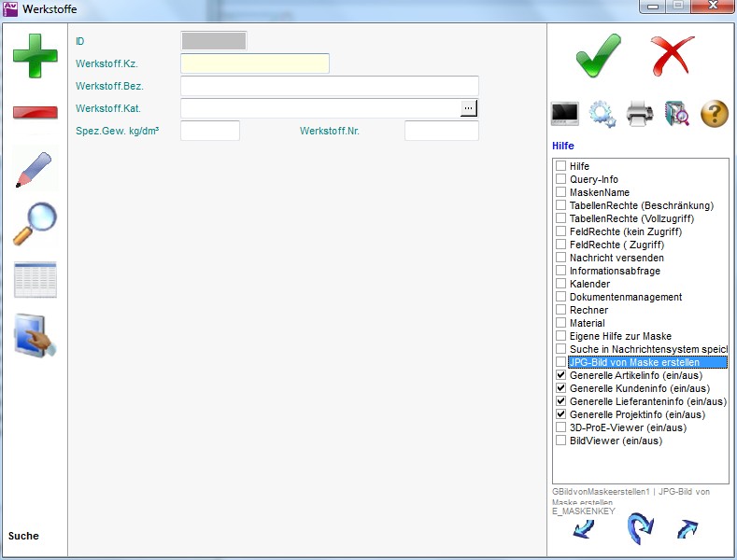
Task: Click the blue circular refresh arrow icon
Action: 640,527
